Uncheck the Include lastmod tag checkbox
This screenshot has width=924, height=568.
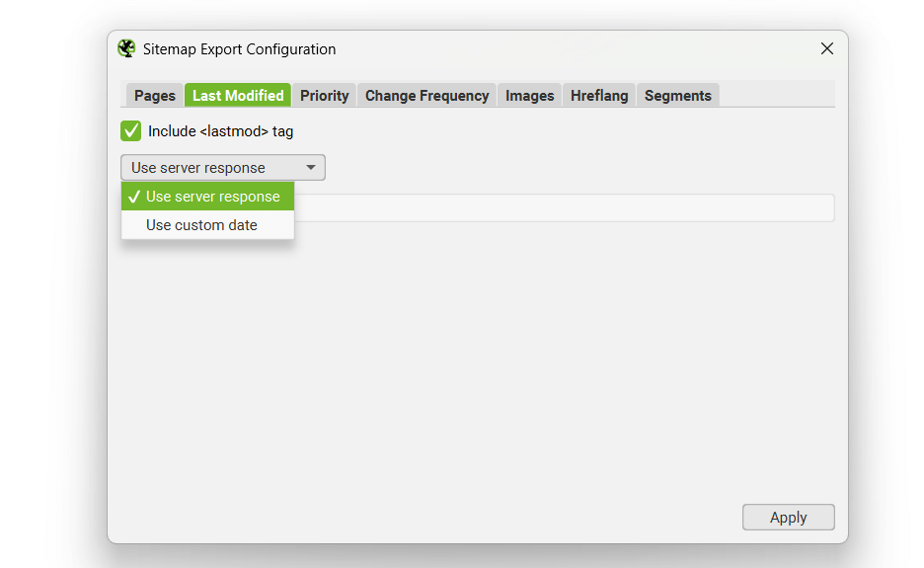(x=131, y=131)
